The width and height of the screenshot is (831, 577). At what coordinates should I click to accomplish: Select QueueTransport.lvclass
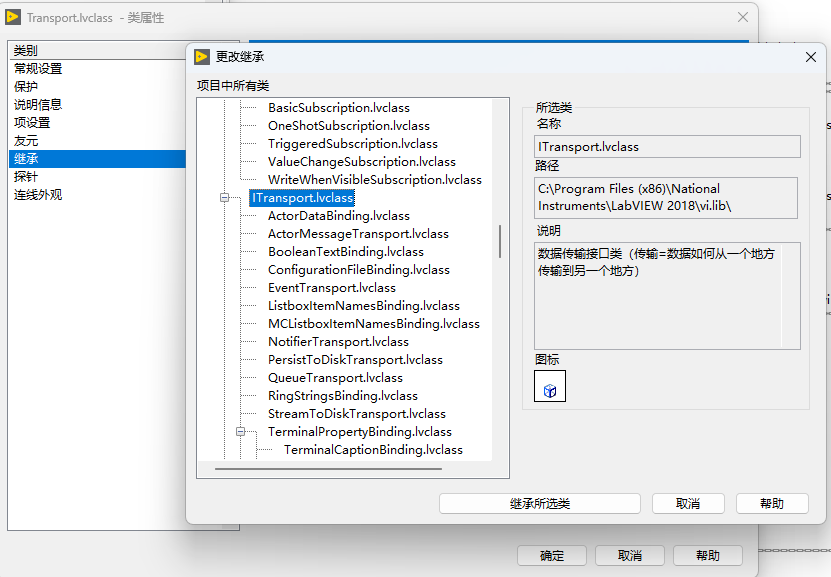335,378
